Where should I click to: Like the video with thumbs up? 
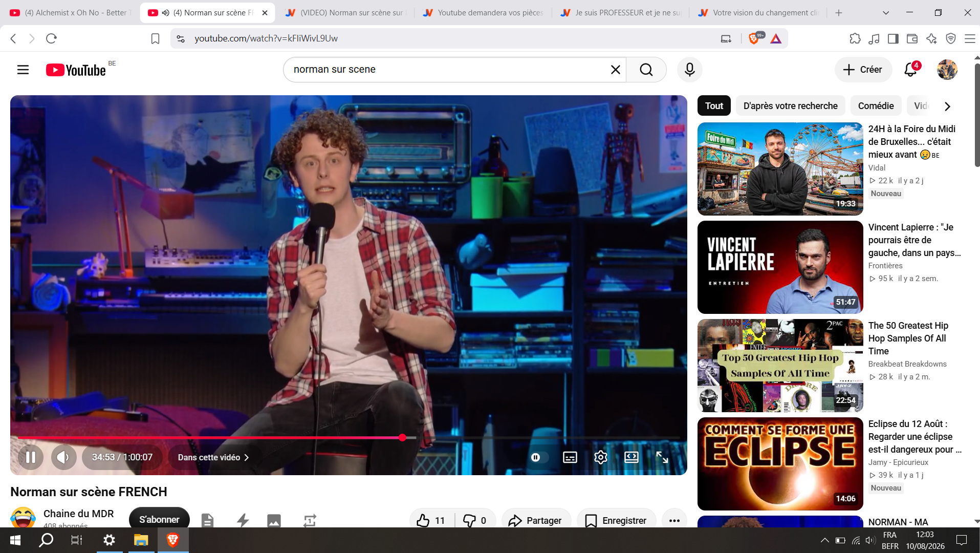pyautogui.click(x=431, y=520)
